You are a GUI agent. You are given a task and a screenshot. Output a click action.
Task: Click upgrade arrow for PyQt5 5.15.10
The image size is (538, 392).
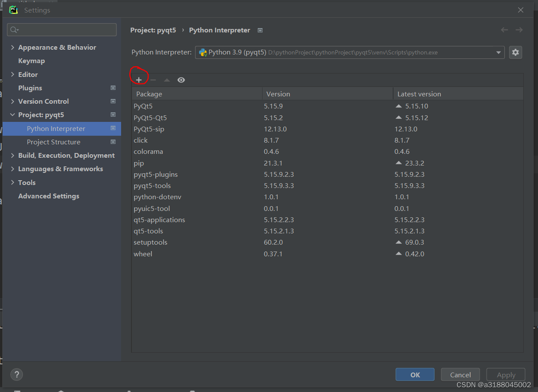[x=399, y=106]
